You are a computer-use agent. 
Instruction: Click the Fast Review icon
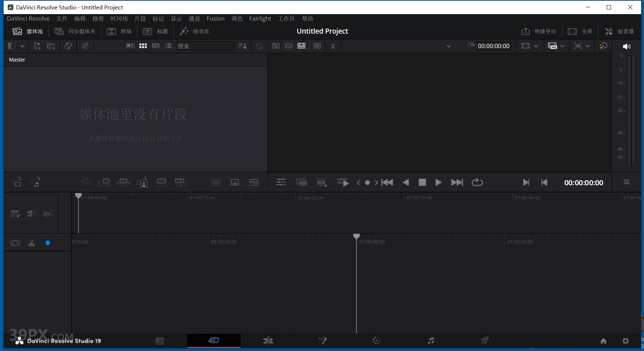pyautogui.click(x=343, y=182)
